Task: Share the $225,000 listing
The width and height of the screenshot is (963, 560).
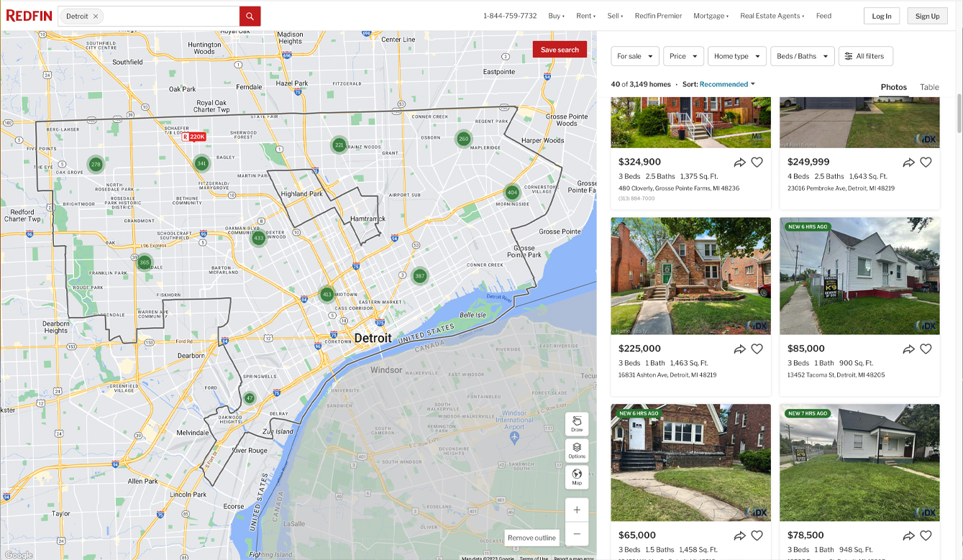Action: pyautogui.click(x=739, y=349)
